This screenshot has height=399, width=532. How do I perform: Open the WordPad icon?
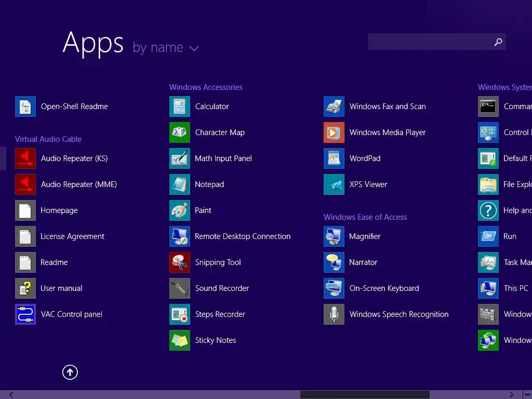(334, 158)
